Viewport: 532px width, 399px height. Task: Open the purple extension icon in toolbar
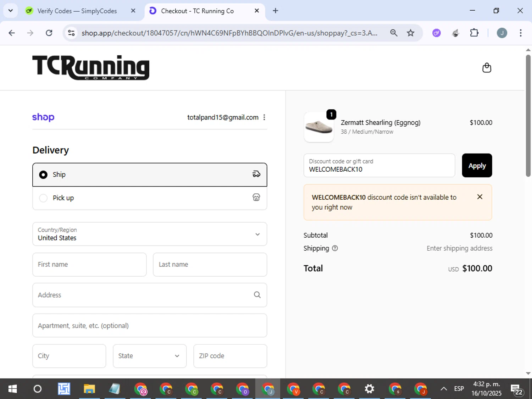point(437,33)
